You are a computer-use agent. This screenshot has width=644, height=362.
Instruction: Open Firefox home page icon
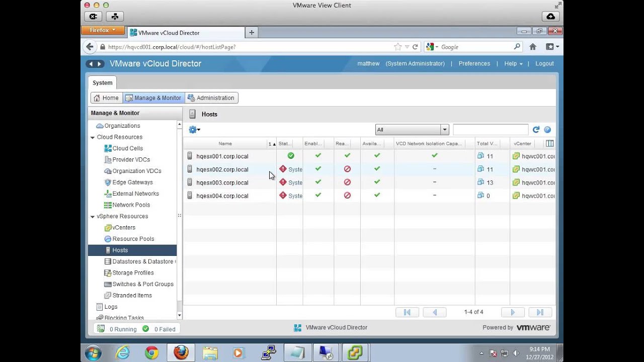[533, 47]
